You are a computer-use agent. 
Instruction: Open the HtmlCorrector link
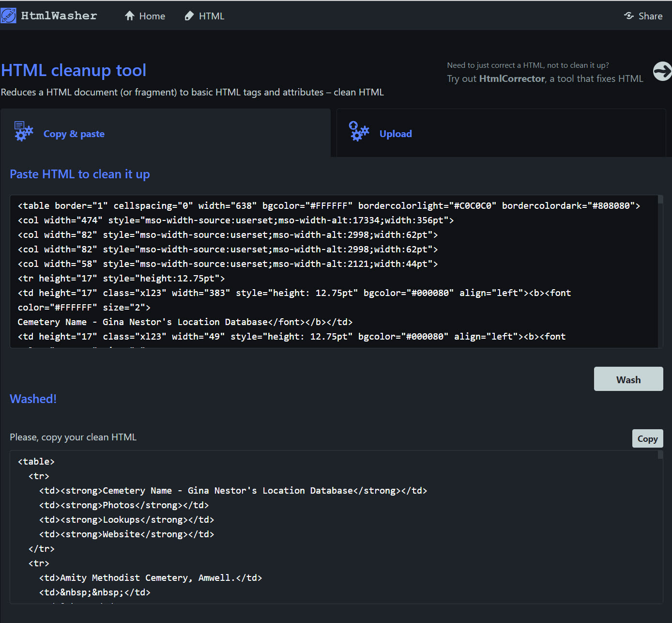[512, 78]
